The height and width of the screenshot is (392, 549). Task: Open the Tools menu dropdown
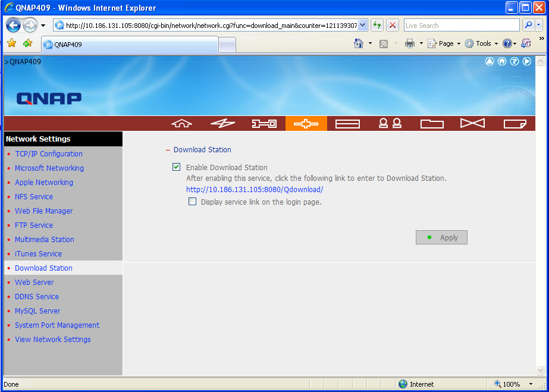coord(481,43)
